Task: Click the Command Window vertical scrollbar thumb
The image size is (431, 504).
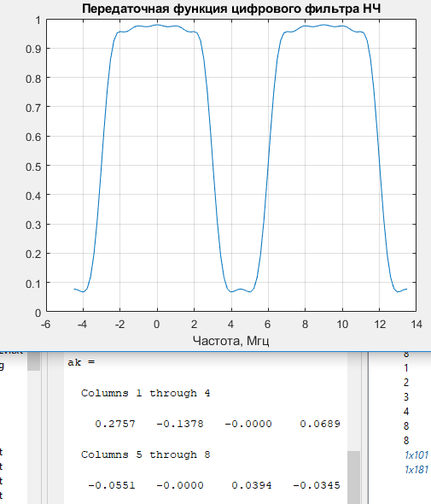Action: 354,478
